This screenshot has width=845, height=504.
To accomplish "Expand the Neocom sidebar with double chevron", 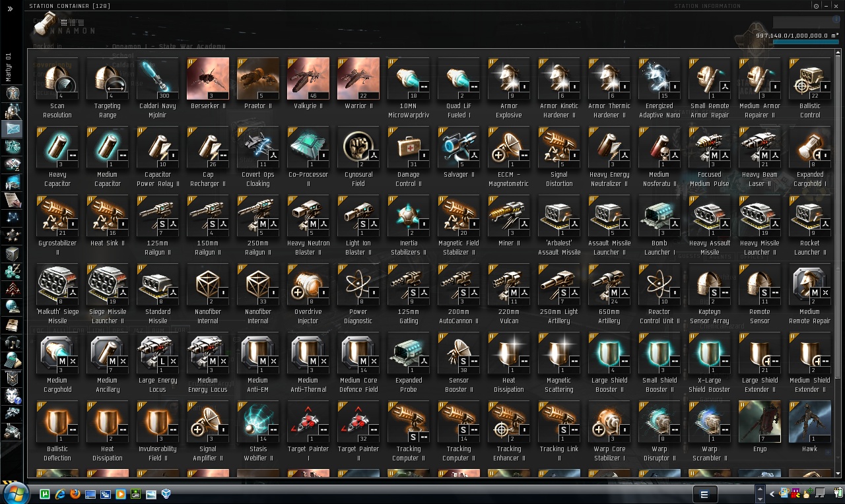I will (x=10, y=9).
